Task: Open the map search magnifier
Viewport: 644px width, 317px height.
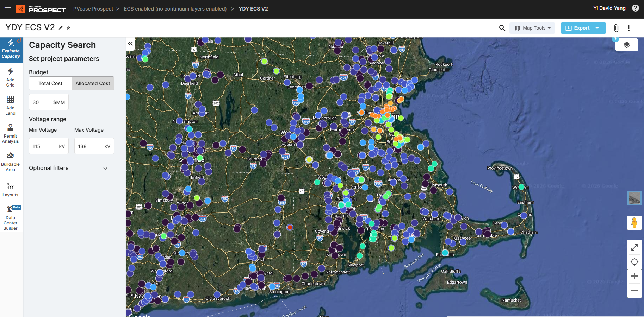Action: click(x=502, y=28)
